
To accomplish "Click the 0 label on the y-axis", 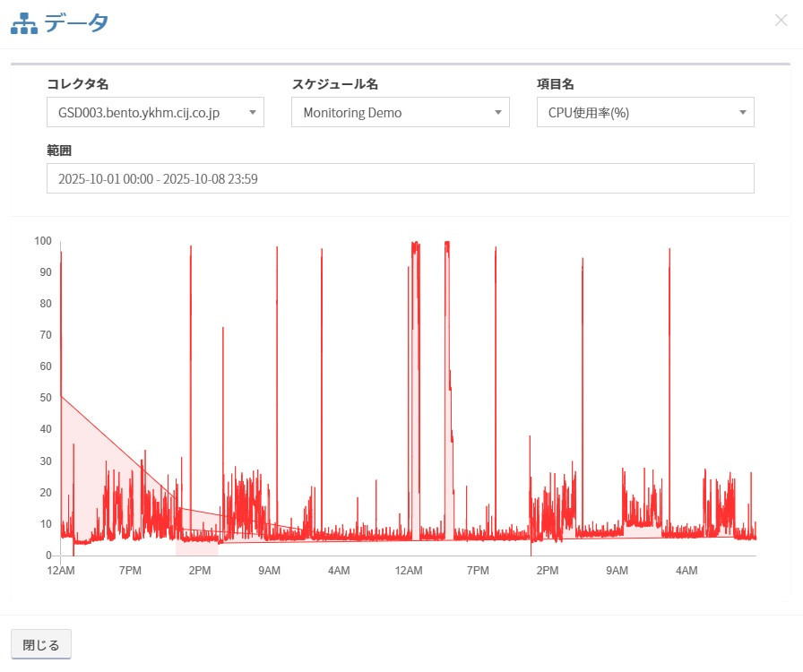I will pyautogui.click(x=48, y=556).
